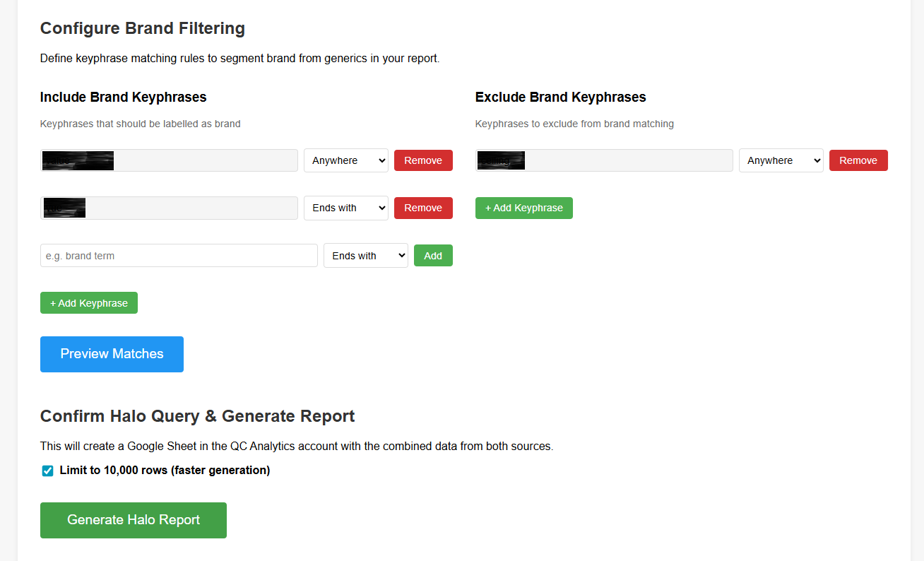Click the green Add button
The height and width of the screenshot is (561, 924).
[x=433, y=255]
